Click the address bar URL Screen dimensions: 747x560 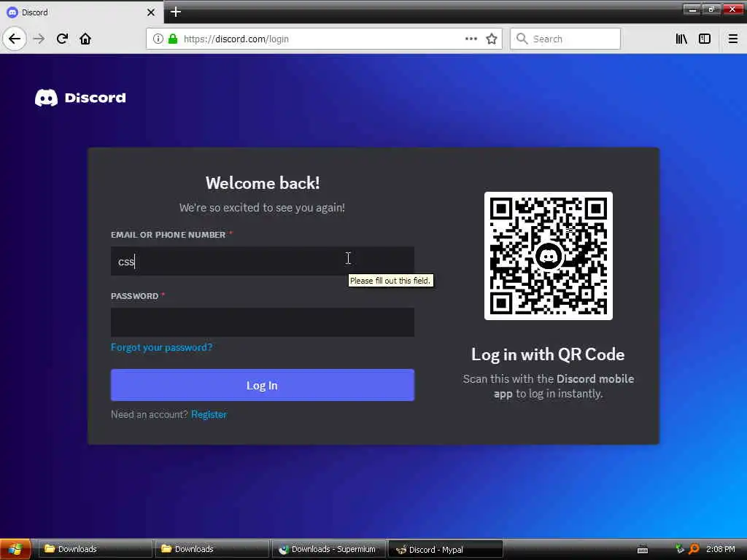tap(236, 39)
